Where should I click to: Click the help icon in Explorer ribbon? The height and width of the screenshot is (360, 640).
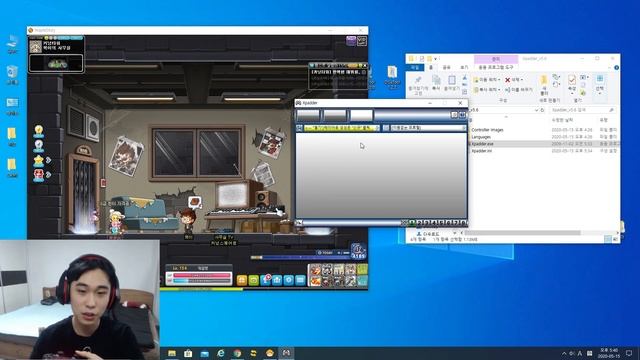coord(616,67)
